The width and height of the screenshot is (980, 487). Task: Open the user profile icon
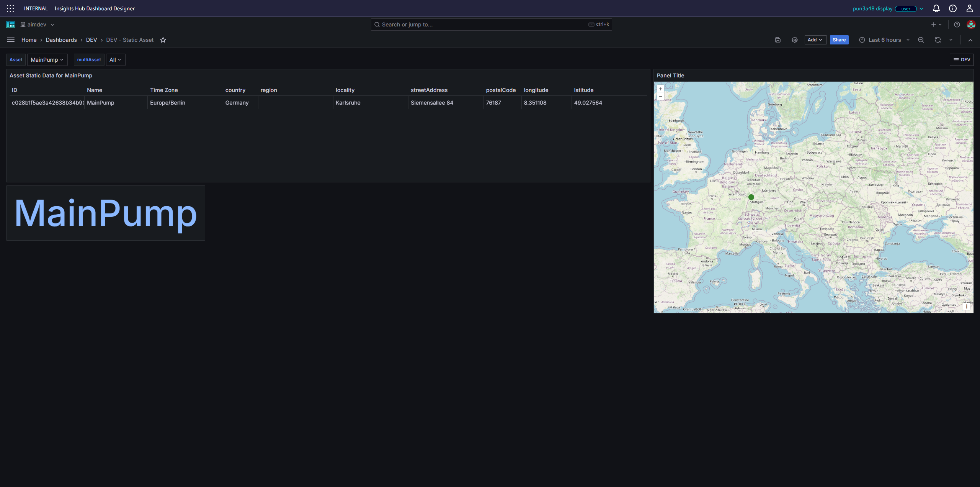(x=969, y=8)
